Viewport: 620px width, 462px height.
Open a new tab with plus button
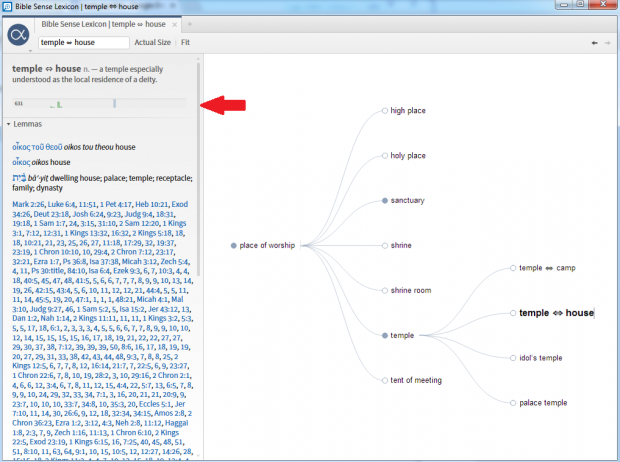[x=190, y=23]
